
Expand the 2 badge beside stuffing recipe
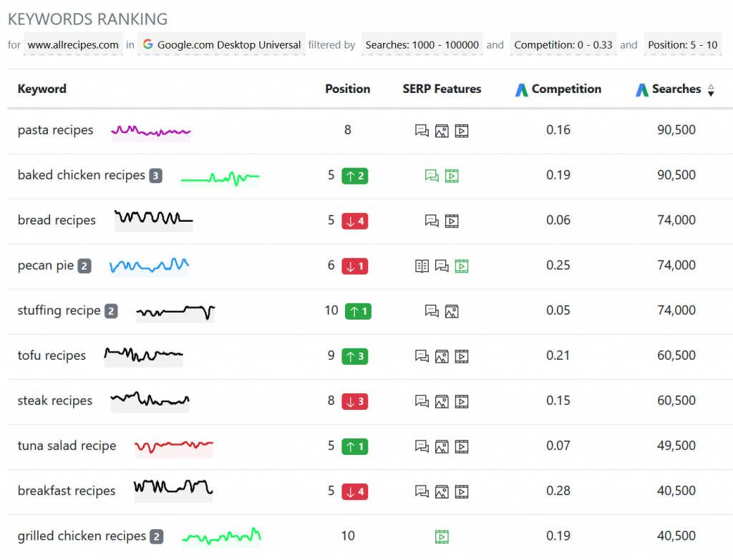(x=111, y=312)
